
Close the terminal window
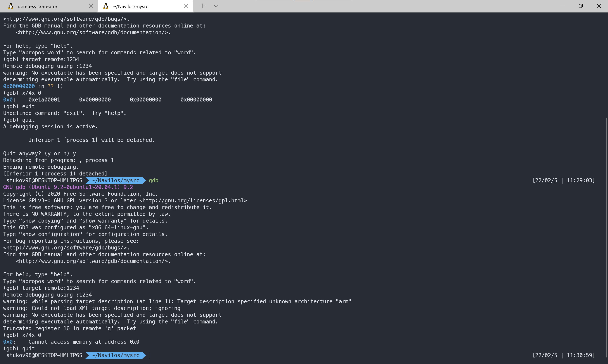(x=599, y=6)
